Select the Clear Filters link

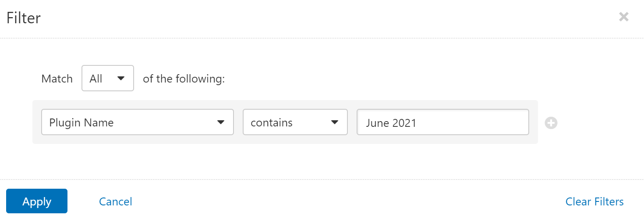tap(594, 201)
